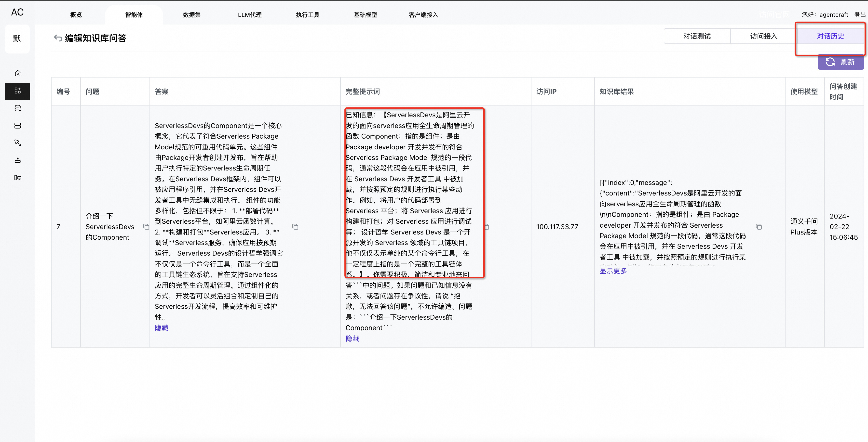Select the 访问接入 segment
The height and width of the screenshot is (442, 868).
coord(763,36)
